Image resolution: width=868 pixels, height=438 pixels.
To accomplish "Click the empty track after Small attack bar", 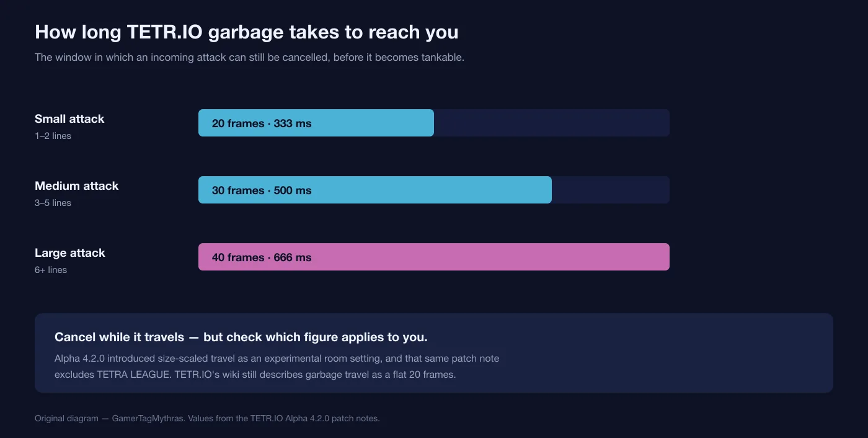I will (552, 123).
